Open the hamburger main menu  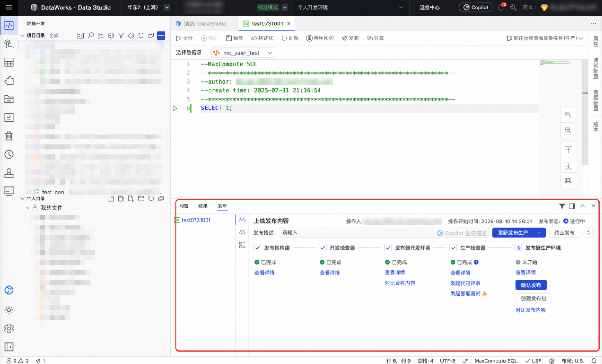[9, 7]
